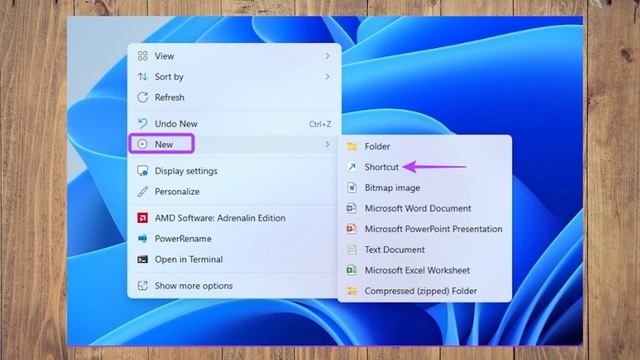This screenshot has height=360, width=640.
Task: Select PowerRename entry
Action: pos(234,238)
